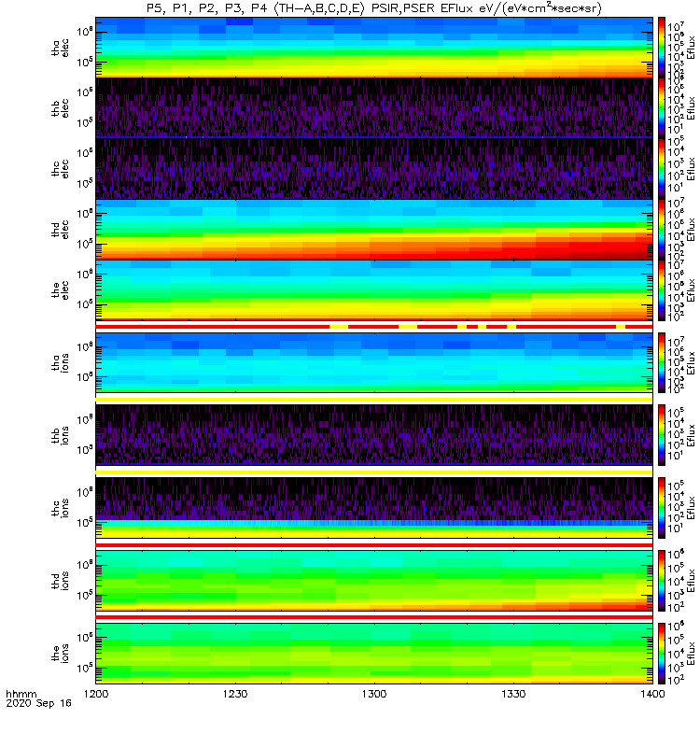
Task: Select the "the ions" panel label
Action: (x=60, y=653)
